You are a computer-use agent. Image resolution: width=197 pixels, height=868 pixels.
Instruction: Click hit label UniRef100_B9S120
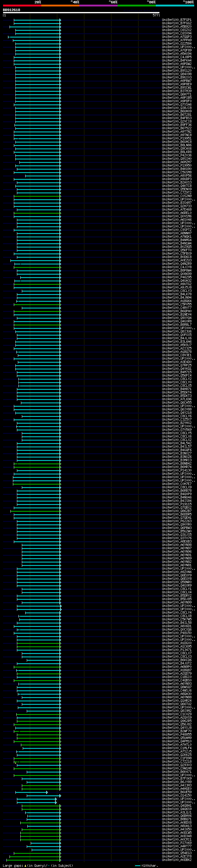pyautogui.click(x=176, y=71)
